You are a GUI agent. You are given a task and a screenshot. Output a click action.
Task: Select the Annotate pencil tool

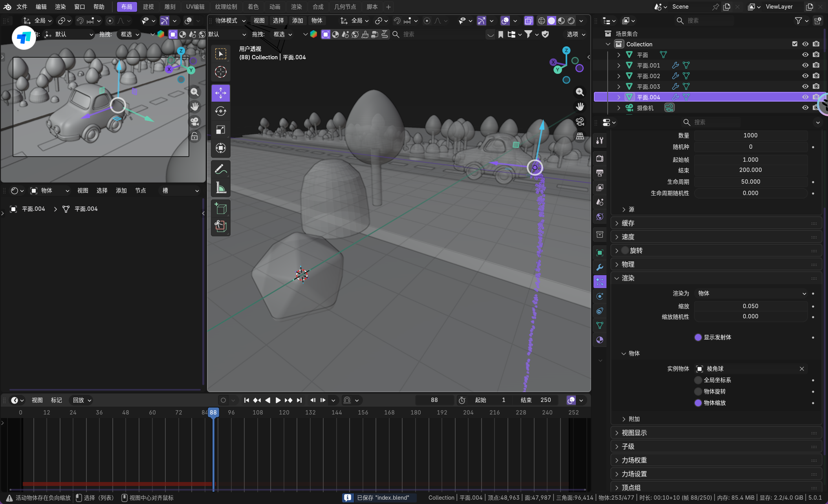point(220,169)
